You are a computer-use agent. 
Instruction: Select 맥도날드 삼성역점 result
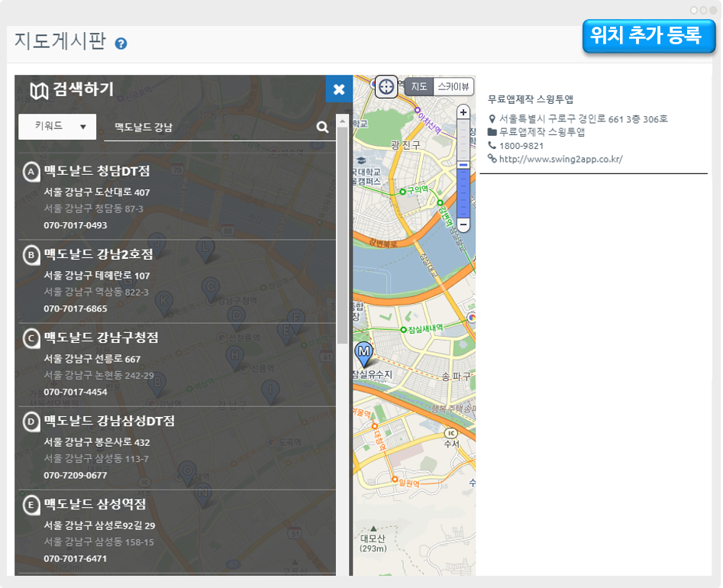[95, 504]
